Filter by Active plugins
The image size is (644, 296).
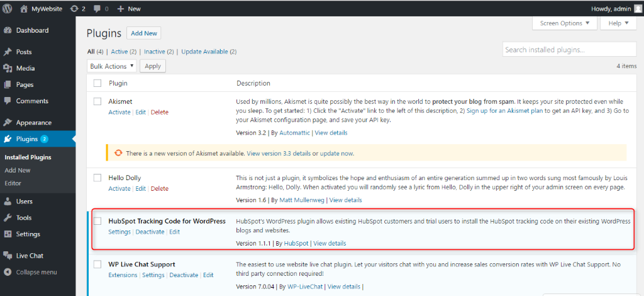point(119,52)
